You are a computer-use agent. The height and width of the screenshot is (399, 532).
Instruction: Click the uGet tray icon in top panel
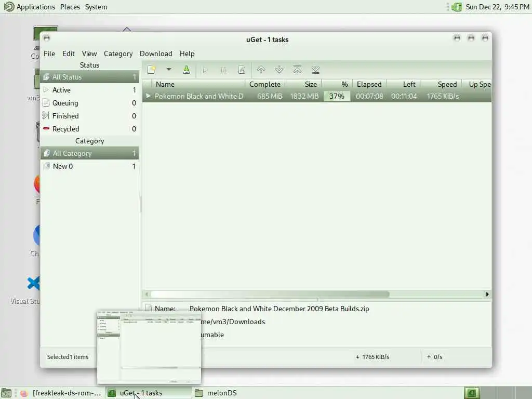(457, 7)
